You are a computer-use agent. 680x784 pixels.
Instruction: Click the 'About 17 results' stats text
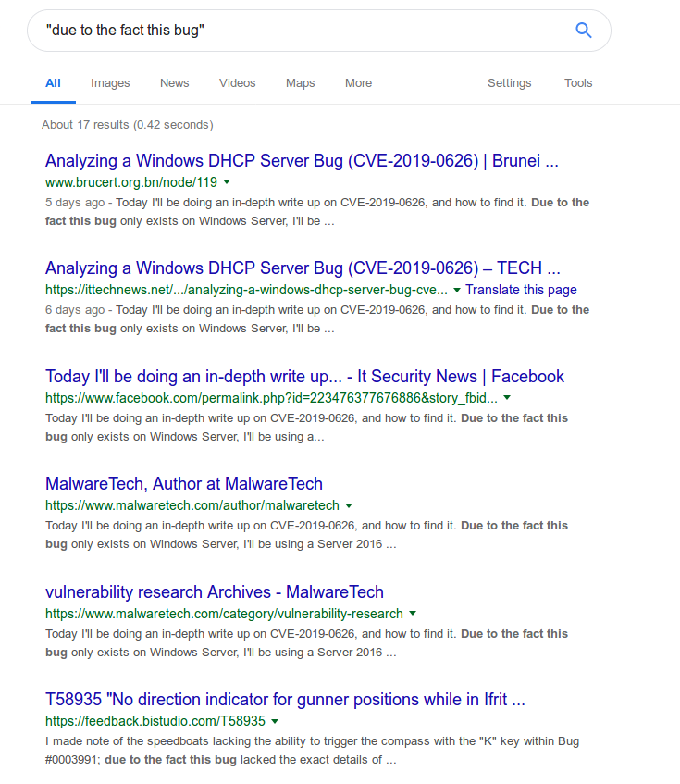[128, 125]
